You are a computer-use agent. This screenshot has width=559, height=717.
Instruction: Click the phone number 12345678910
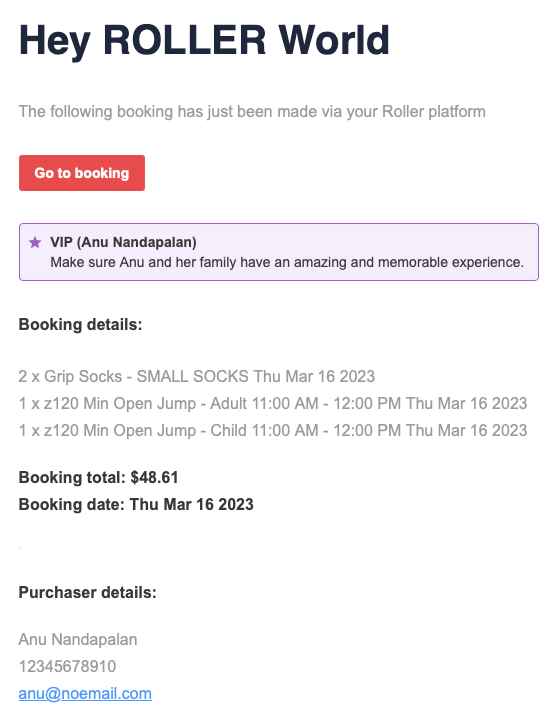coord(67,666)
